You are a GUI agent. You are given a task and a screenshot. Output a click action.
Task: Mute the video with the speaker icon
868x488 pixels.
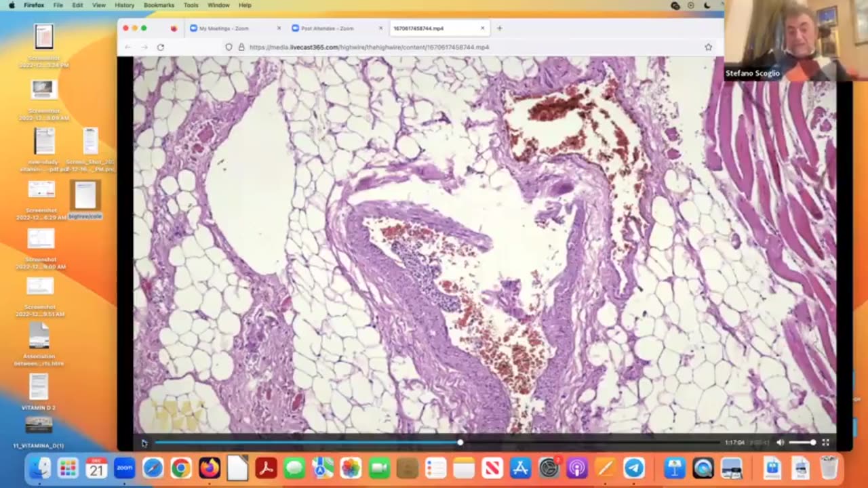[x=780, y=443]
